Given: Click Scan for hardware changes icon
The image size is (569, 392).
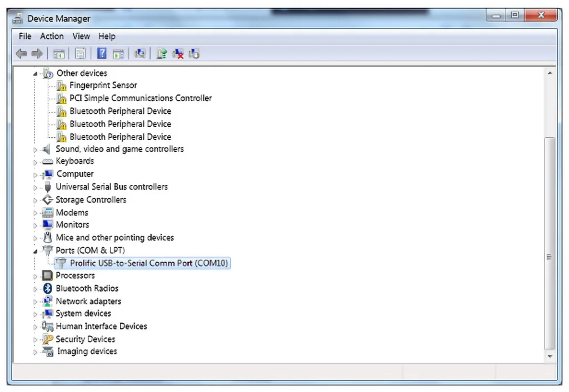Looking at the screenshot, I should [140, 54].
